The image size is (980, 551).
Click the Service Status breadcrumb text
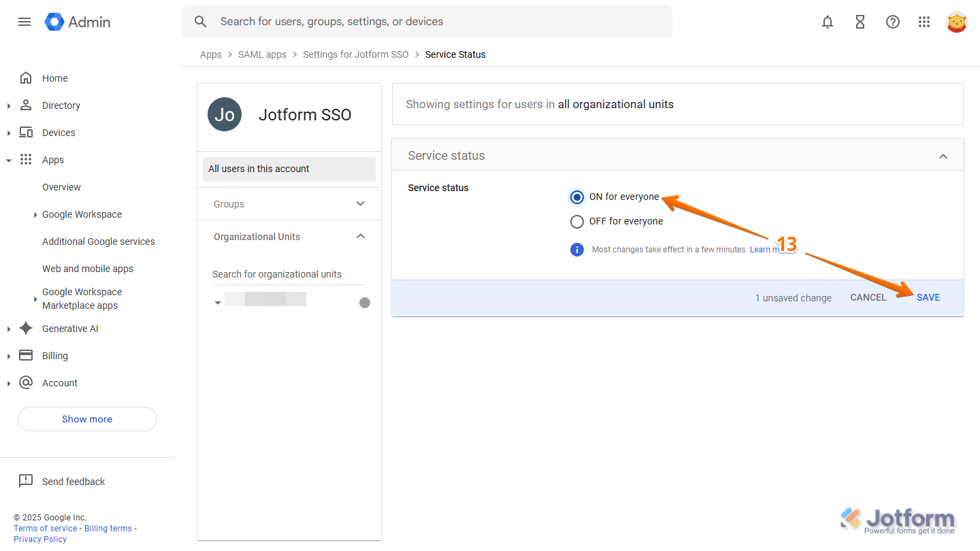tap(455, 54)
